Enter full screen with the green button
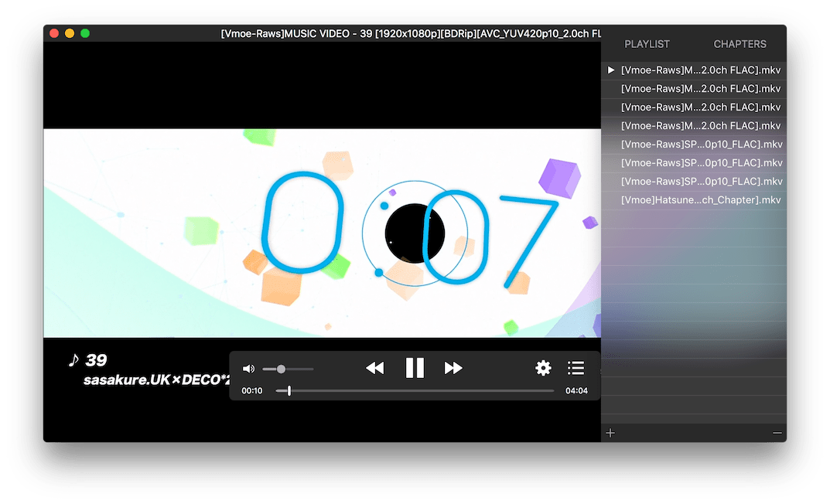This screenshot has width=830, height=504. [84, 33]
